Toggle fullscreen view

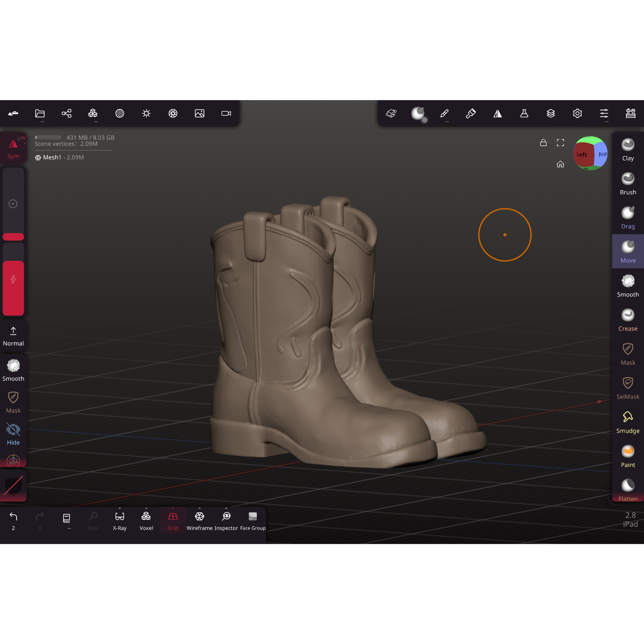tap(560, 143)
